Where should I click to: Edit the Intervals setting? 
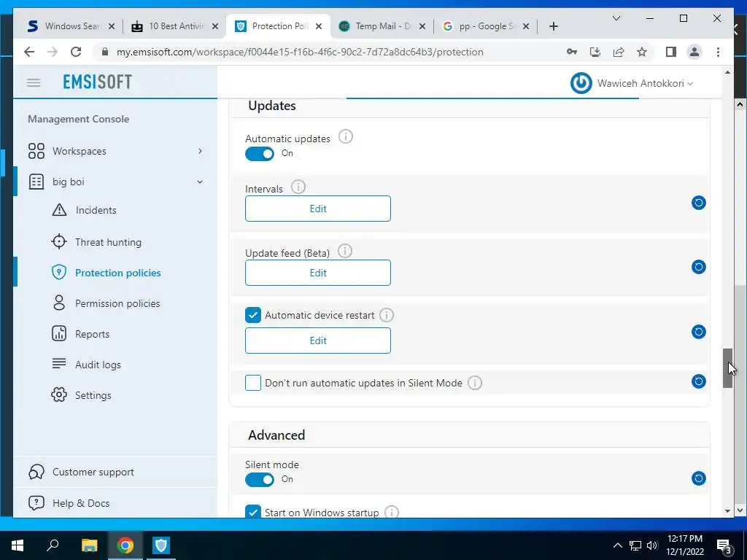tap(318, 209)
